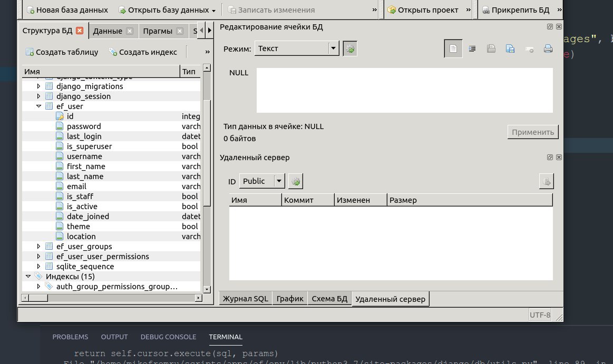Show hidden toolbar items after Открыть проект
The height and width of the screenshot is (364, 613).
pos(469,10)
